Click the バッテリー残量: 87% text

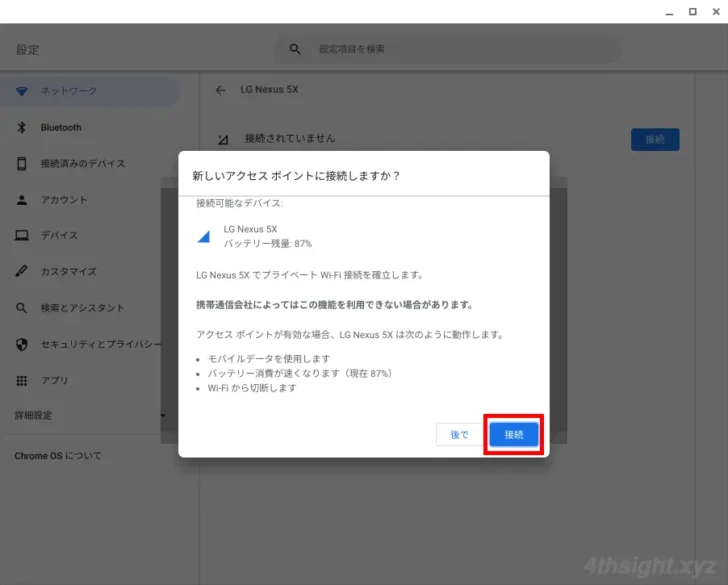268,244
